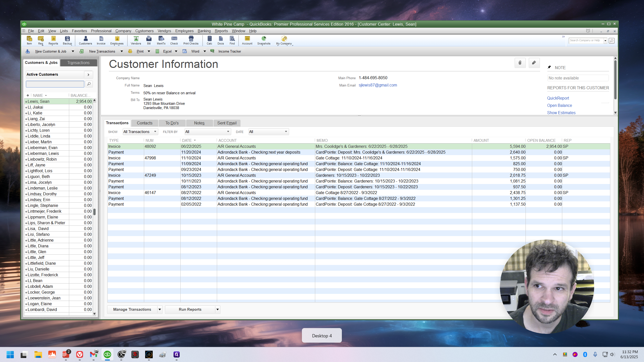Click the sjlewis87@gmail.com email link

378,85
